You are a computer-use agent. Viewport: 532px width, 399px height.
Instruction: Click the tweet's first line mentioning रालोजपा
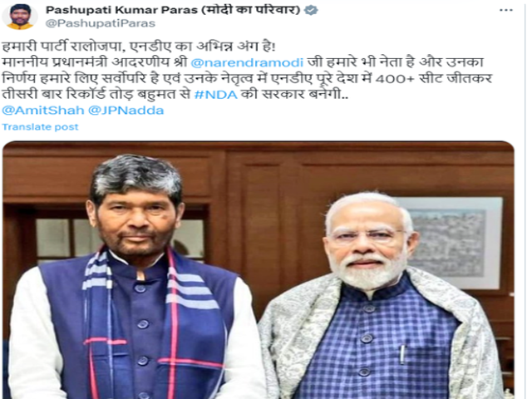point(139,47)
